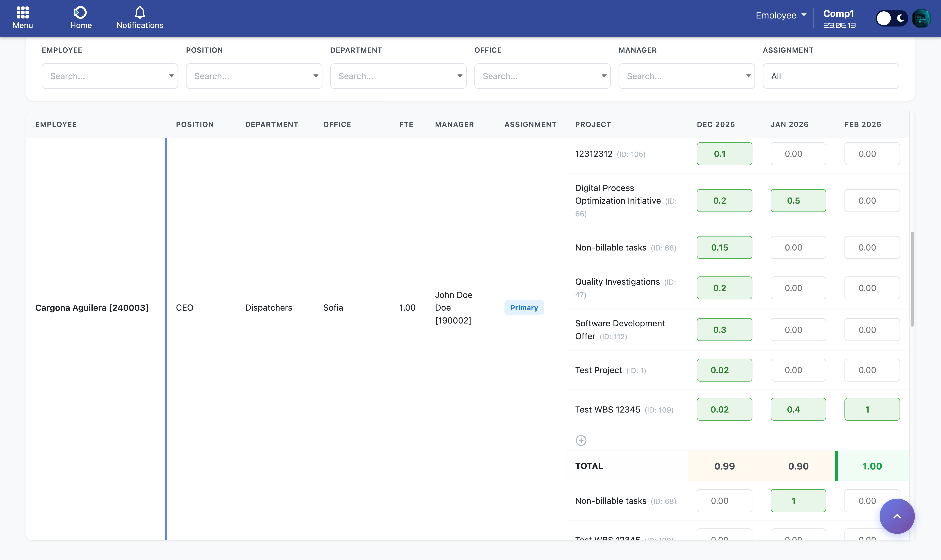This screenshot has height=560, width=941.
Task: Open the user profile avatar
Action: (921, 18)
